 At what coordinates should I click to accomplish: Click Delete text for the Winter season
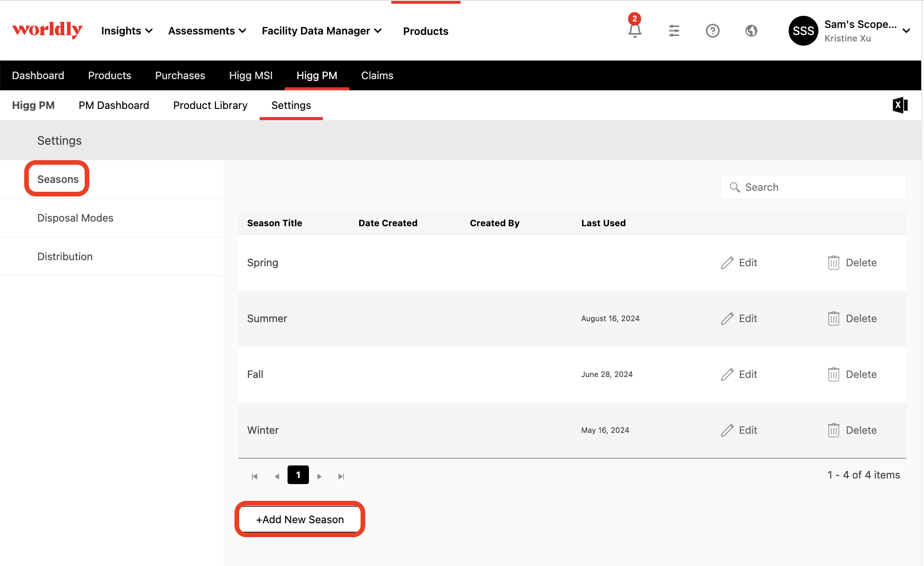click(861, 430)
